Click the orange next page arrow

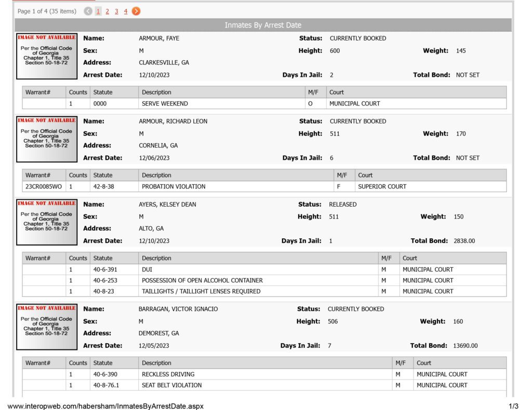(136, 11)
